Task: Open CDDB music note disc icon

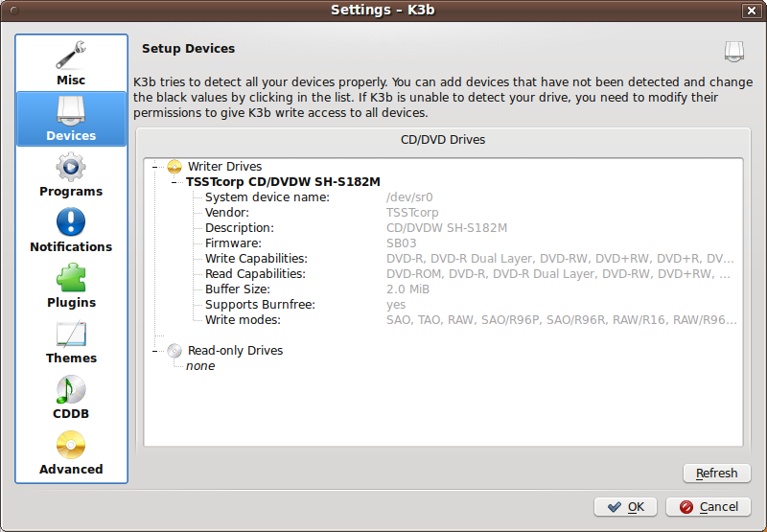Action: [x=71, y=389]
